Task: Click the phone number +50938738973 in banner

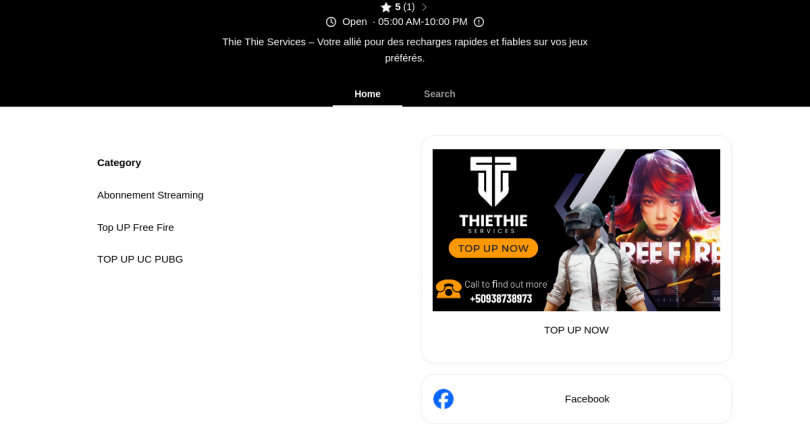Action: (x=501, y=299)
